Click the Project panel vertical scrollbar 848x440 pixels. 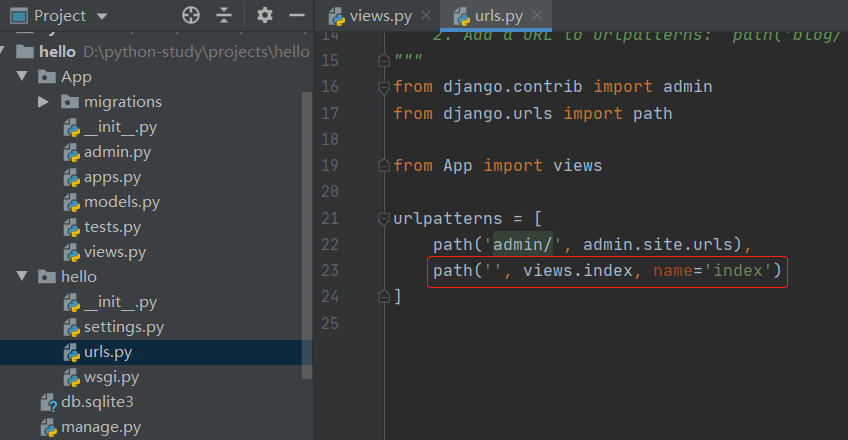pos(307,230)
